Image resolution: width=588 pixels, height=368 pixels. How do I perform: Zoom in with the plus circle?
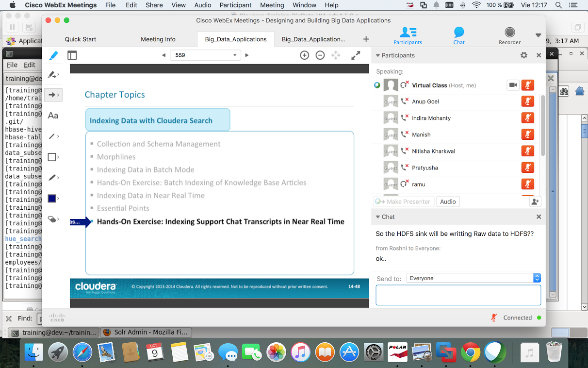304,55
